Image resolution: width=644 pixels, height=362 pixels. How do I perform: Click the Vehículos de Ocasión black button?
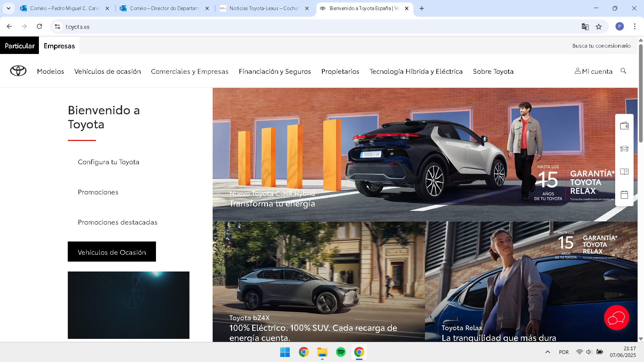[112, 252]
